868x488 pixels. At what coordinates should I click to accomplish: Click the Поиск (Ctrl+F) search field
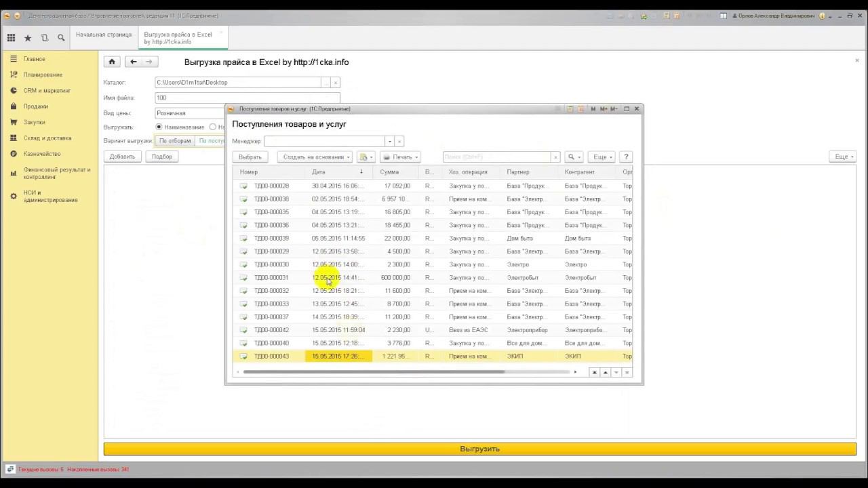(x=497, y=157)
